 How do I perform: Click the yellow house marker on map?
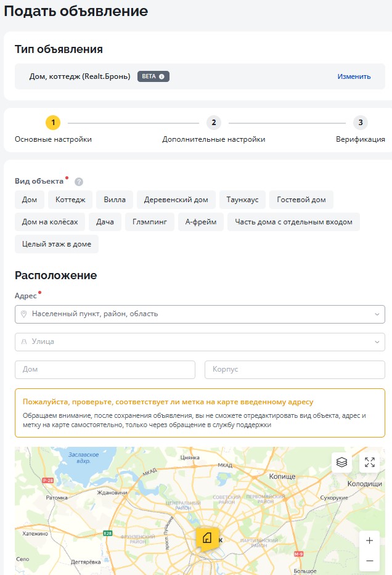207,537
